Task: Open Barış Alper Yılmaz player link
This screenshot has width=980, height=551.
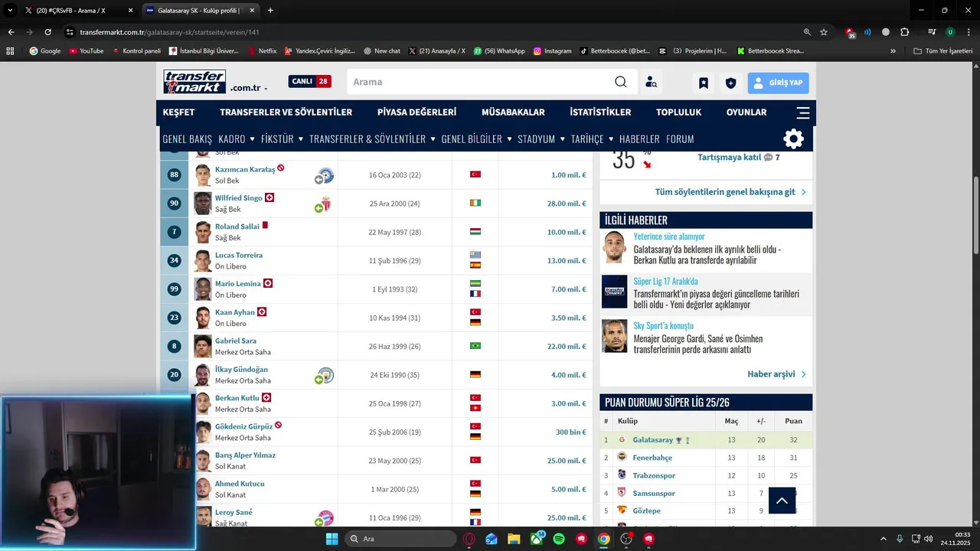Action: pyautogui.click(x=245, y=455)
